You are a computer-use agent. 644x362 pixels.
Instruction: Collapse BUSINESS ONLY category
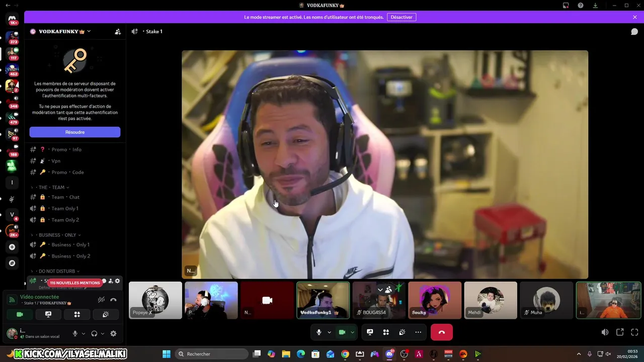click(x=57, y=235)
